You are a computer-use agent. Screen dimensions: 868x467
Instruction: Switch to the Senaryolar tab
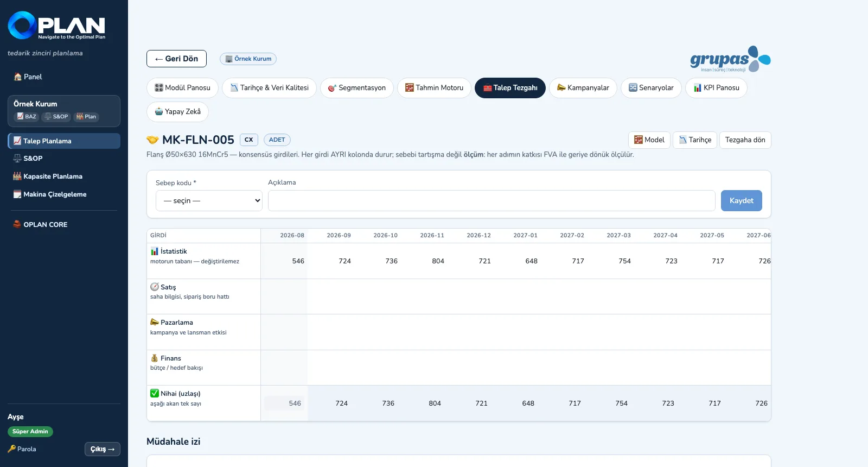click(651, 88)
